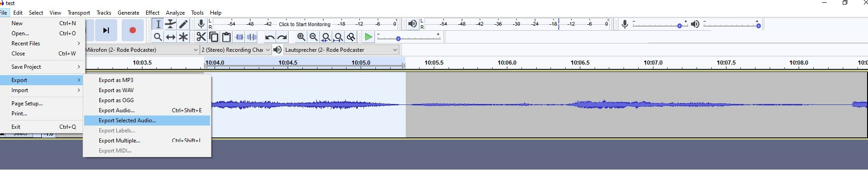This screenshot has height=170, width=868.
Task: Choose Page Setup... in File menu
Action: coord(43,104)
